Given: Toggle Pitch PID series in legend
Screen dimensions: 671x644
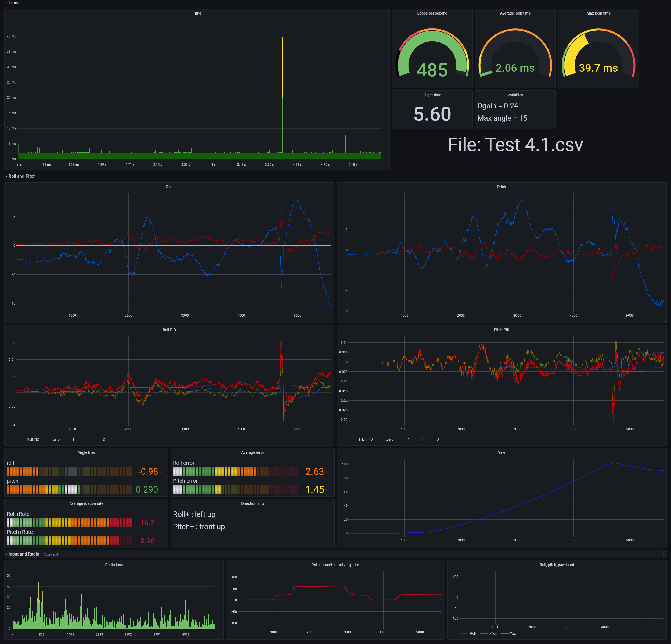Looking at the screenshot, I should tap(365, 439).
